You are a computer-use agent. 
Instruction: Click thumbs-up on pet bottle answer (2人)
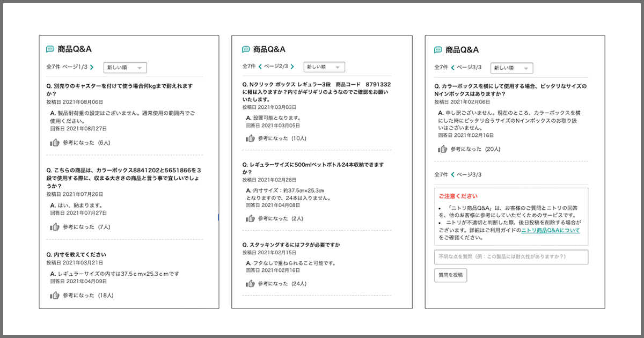pyautogui.click(x=250, y=218)
